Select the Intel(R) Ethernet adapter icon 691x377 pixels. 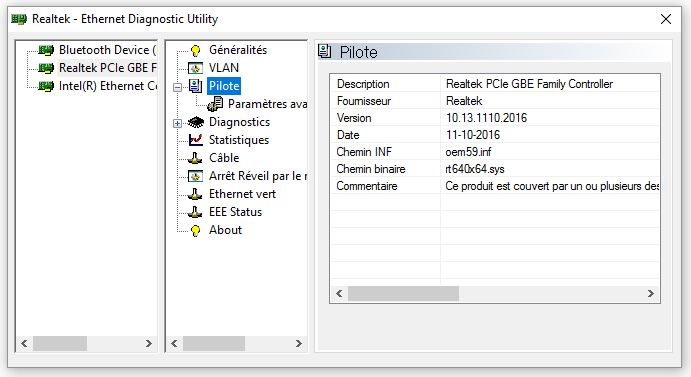point(46,86)
